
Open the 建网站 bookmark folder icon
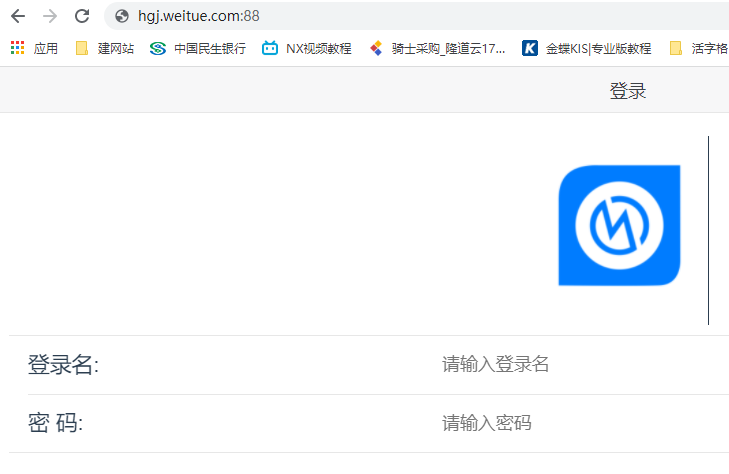[82, 48]
